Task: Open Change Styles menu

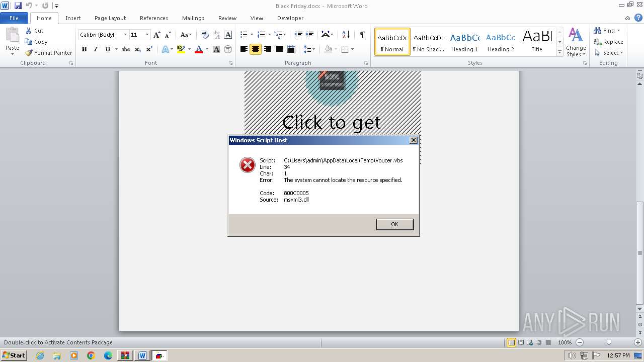Action: click(x=576, y=42)
